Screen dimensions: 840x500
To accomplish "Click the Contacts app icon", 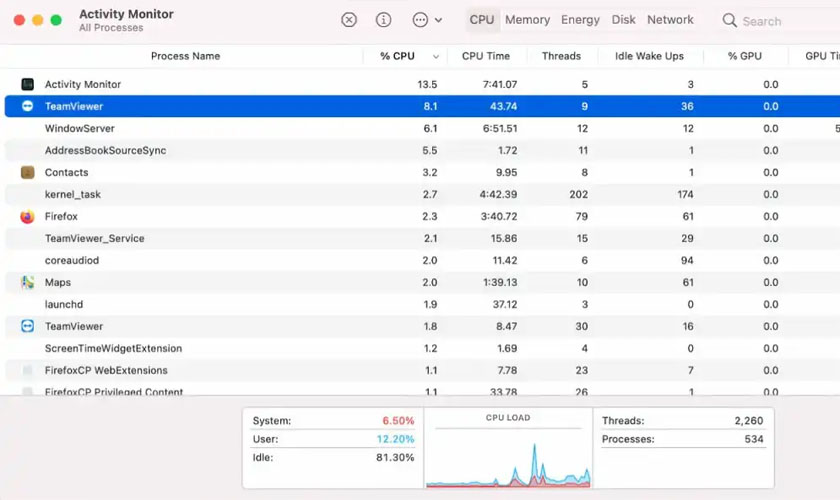I will [x=27, y=172].
